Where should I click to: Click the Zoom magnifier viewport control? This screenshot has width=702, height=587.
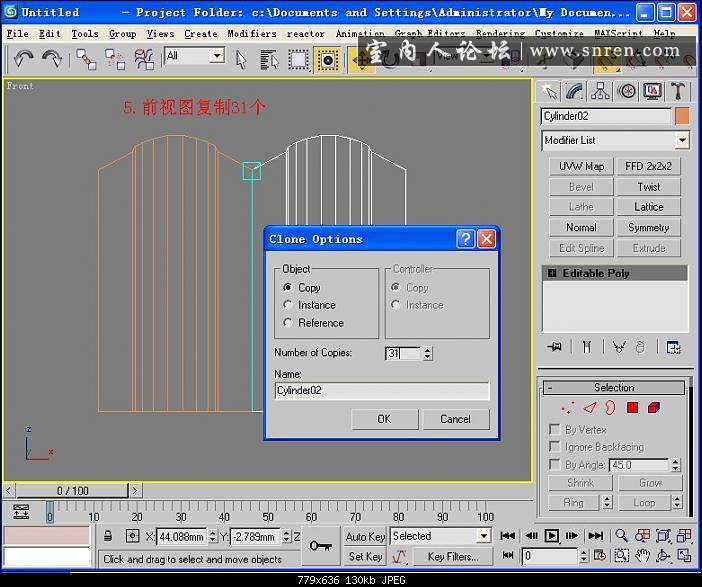coord(621,536)
